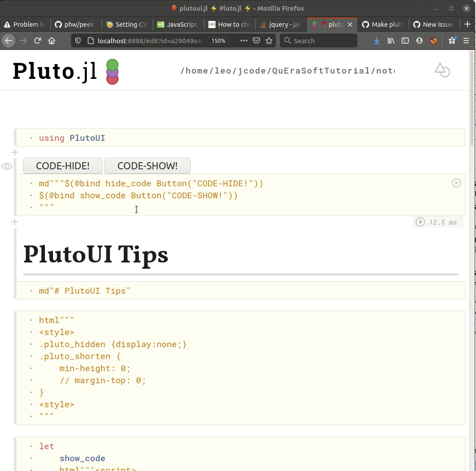
Task: Click the 'min-height: 0;' line
Action: [95, 369]
